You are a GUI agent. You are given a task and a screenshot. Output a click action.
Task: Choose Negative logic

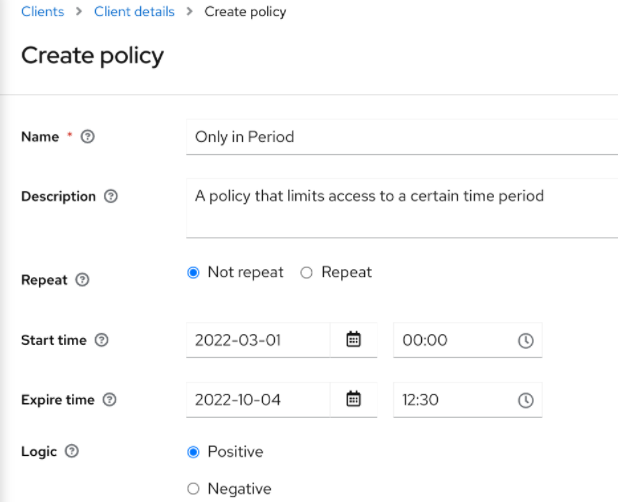coord(194,489)
